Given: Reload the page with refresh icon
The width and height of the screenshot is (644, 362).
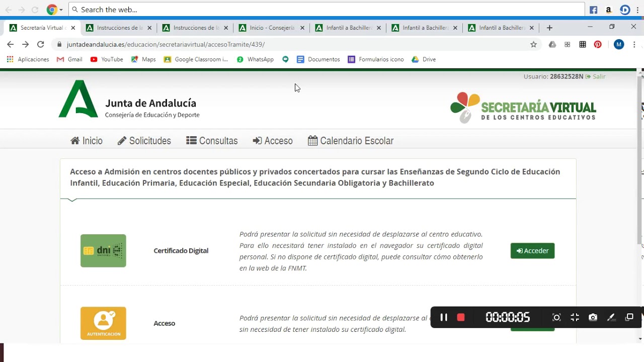Looking at the screenshot, I should pos(41,44).
